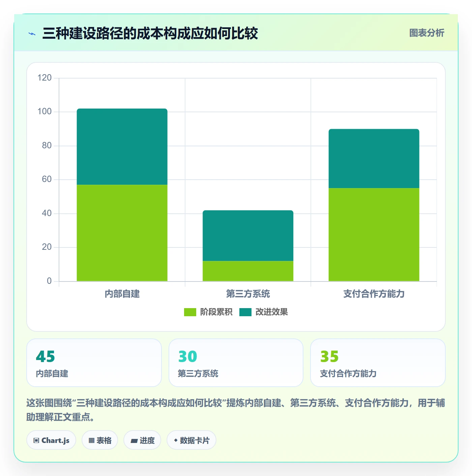Click the 100 y-axis value
The image size is (472, 476).
(45, 112)
